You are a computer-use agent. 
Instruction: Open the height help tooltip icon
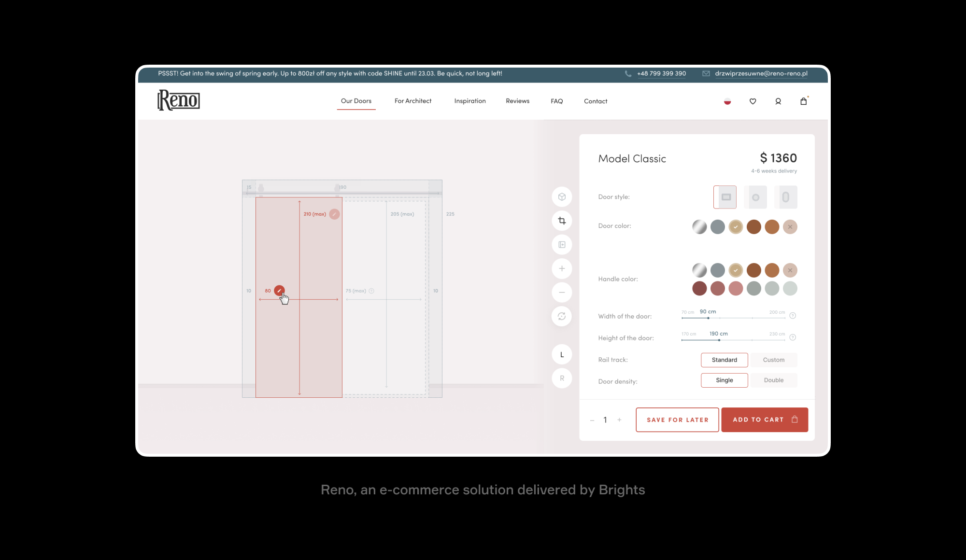tap(792, 337)
